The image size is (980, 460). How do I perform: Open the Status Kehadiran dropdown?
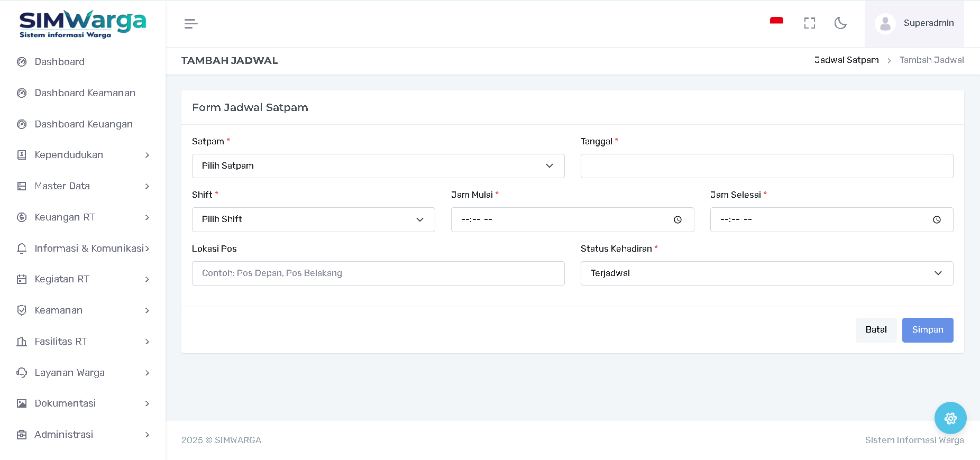[x=766, y=273]
